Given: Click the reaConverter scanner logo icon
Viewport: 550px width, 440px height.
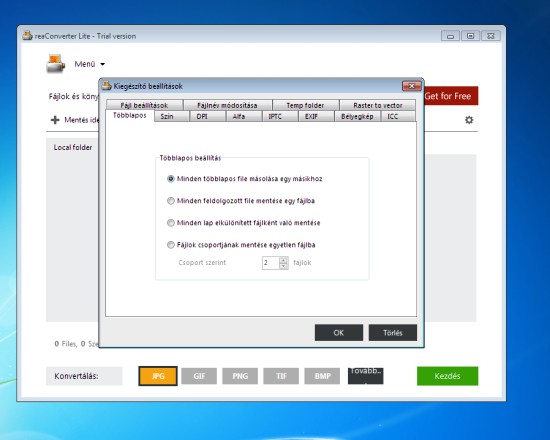Looking at the screenshot, I should [x=55, y=64].
